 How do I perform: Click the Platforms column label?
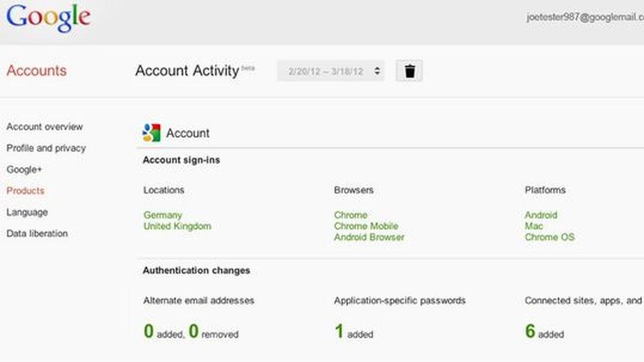pyautogui.click(x=545, y=190)
